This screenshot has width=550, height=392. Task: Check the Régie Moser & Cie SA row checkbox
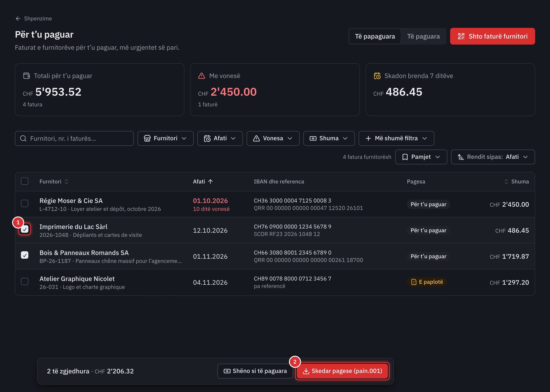click(x=25, y=203)
